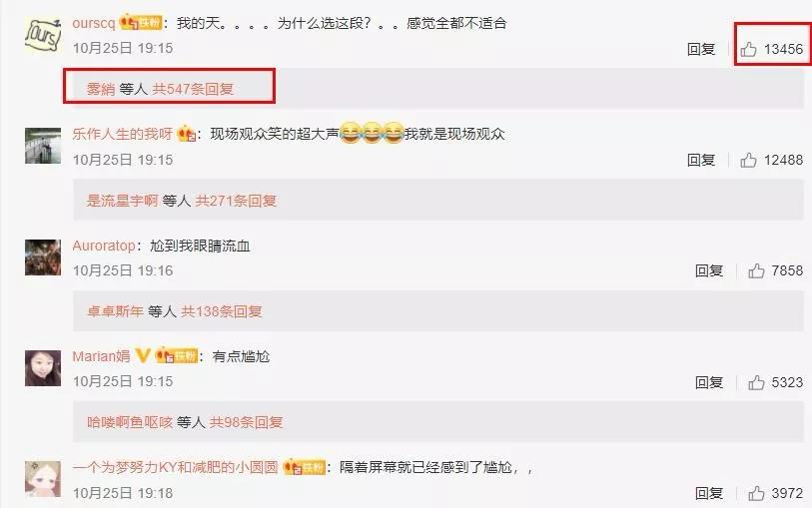812x508 pixels.
Task: Like the comment by ourscq
Action: point(748,49)
